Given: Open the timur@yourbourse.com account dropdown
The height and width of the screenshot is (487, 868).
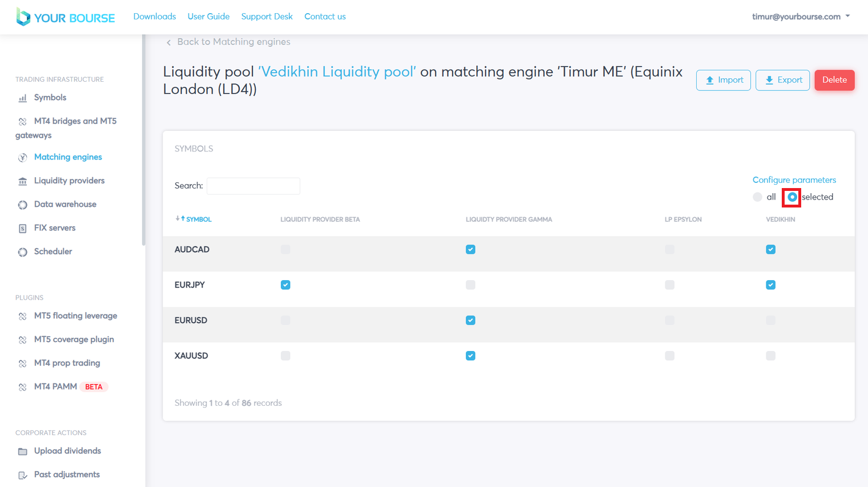Looking at the screenshot, I should tap(801, 17).
